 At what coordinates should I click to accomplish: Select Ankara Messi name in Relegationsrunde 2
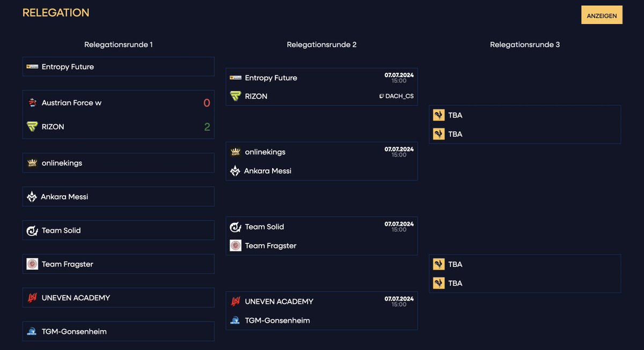click(268, 171)
